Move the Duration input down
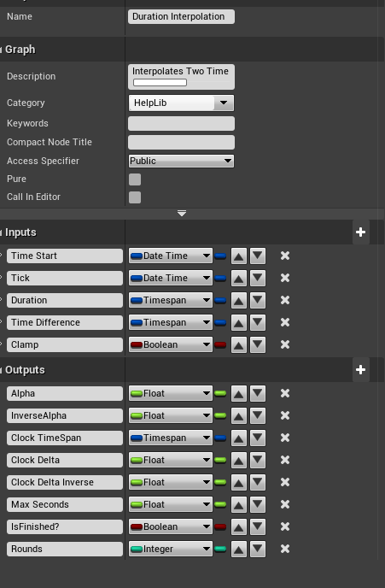Screen dimensions: 385x588 [x=258, y=300]
